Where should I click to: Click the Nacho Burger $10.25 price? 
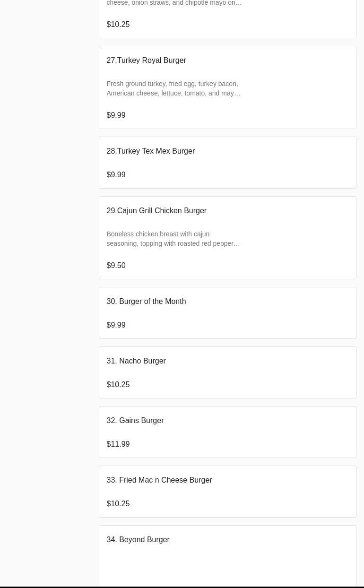pos(118,385)
